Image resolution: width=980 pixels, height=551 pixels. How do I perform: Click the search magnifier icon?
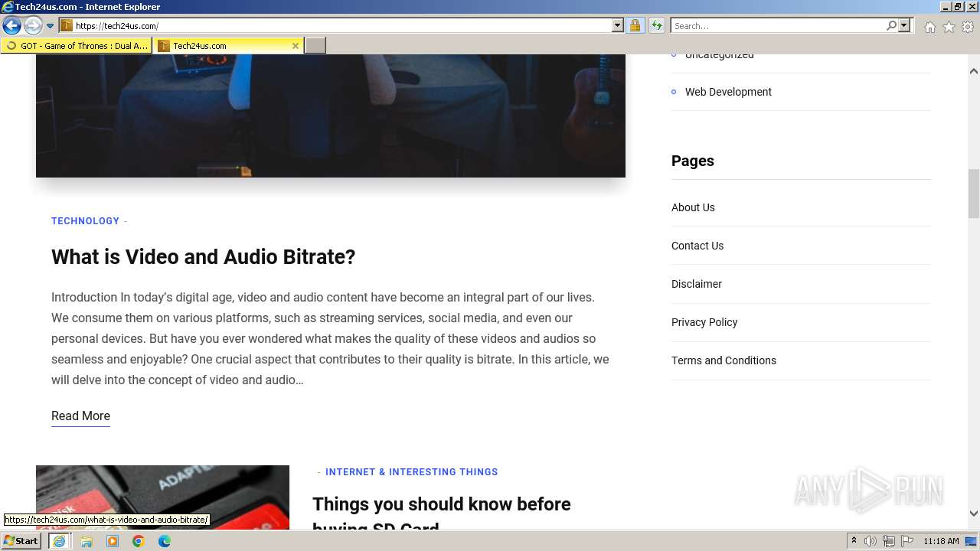click(x=891, y=26)
